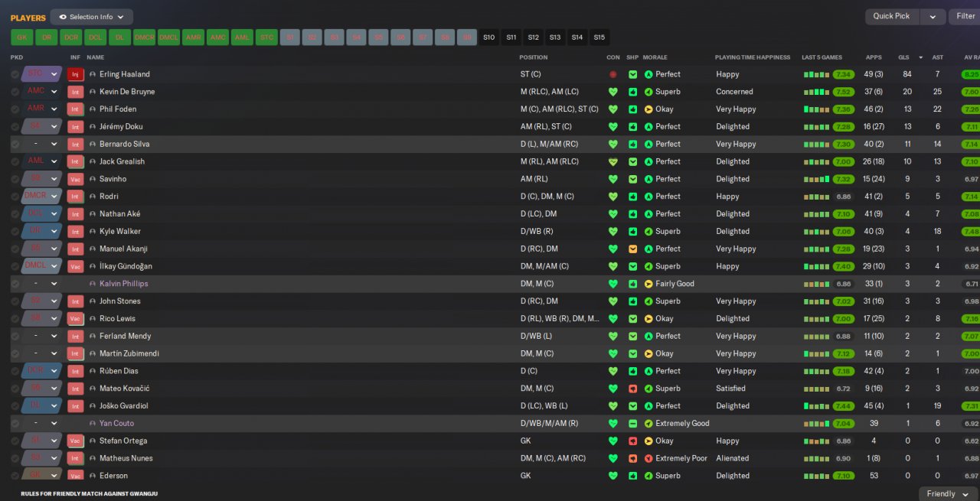980x501 pixels.
Task: Sort by the PLAYING TIME HAPPINESS column
Action: (753, 57)
